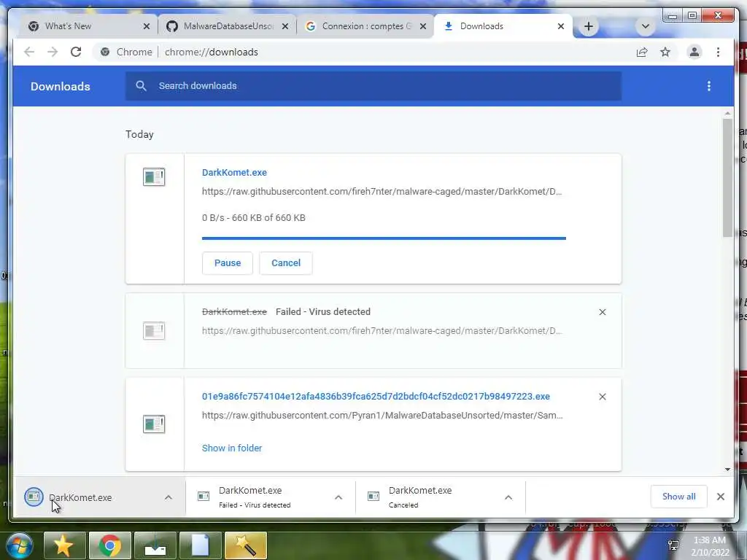Switch to the Connexion : comptes Google tab
This screenshot has width=747, height=560.
coord(365,26)
